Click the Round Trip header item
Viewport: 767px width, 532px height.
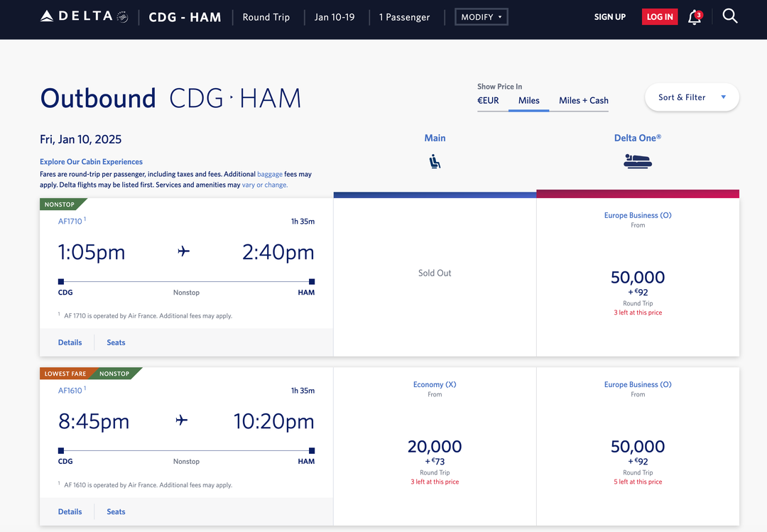coord(266,16)
